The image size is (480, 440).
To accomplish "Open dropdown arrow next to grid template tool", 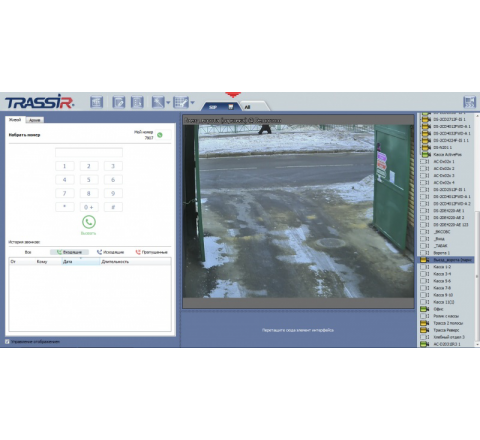I will click(x=192, y=103).
